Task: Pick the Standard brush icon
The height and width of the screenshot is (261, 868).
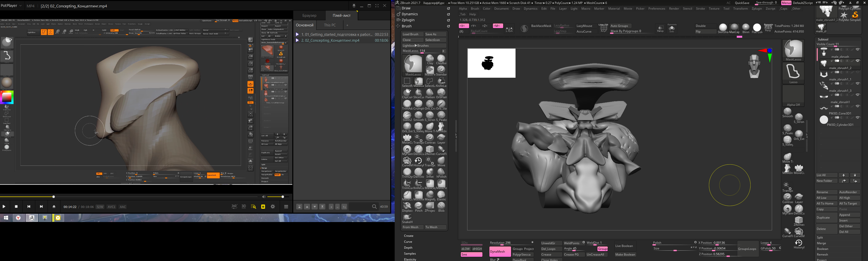Action: pyautogui.click(x=441, y=71)
